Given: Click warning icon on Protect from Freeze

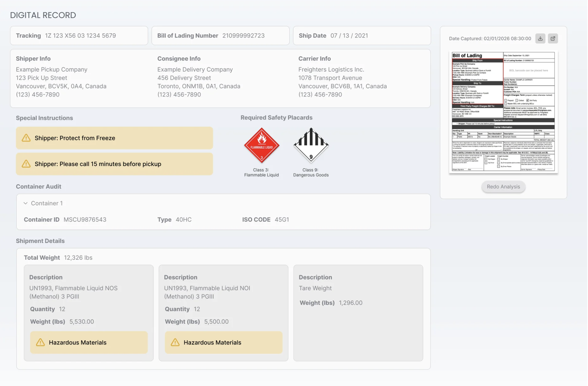Looking at the screenshot, I should click(26, 138).
